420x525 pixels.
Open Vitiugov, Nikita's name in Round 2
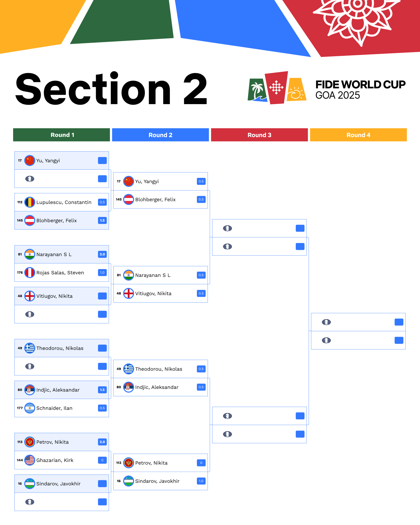click(153, 293)
